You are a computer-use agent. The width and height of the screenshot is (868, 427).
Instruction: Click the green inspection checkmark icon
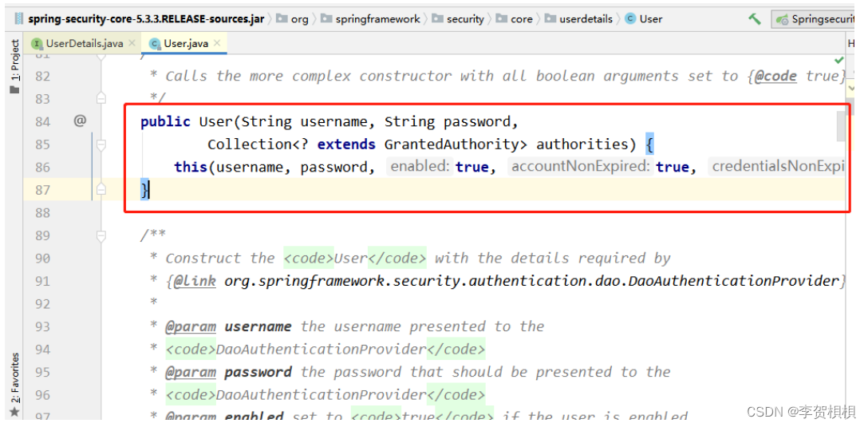[839, 60]
